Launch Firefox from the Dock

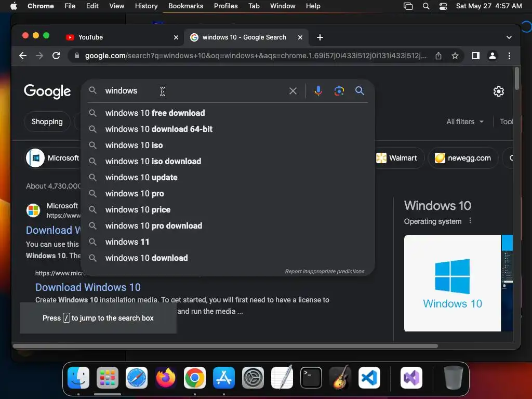tap(166, 378)
